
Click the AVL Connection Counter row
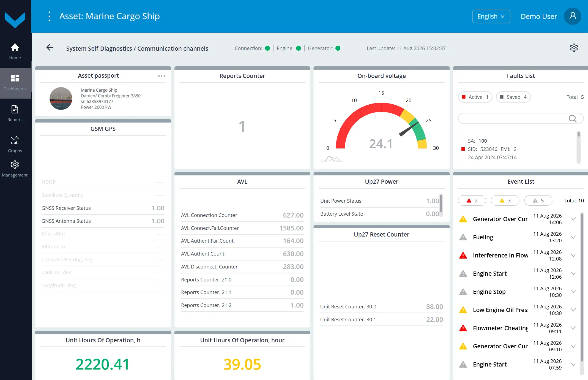click(x=242, y=215)
